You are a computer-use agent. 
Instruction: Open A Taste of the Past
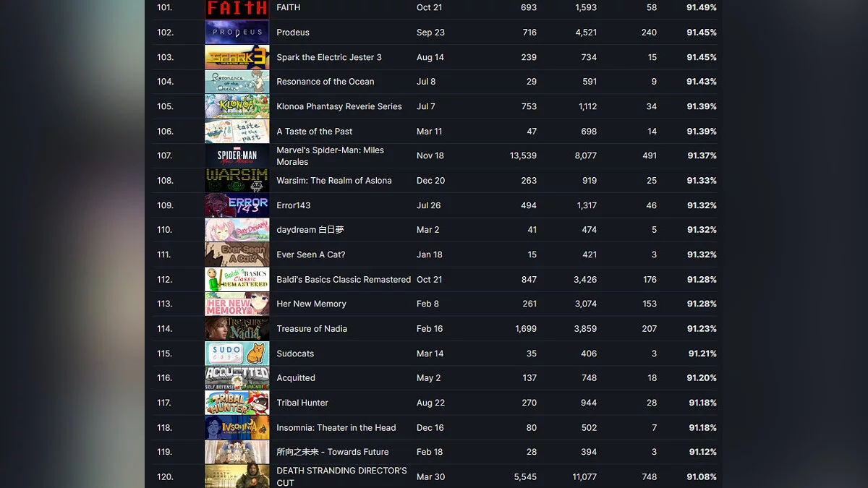point(315,132)
